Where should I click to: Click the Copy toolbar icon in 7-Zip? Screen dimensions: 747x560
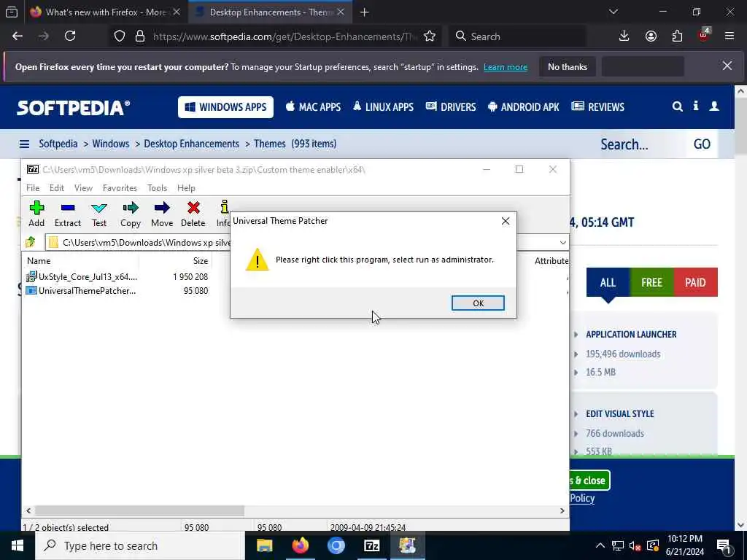tap(131, 214)
